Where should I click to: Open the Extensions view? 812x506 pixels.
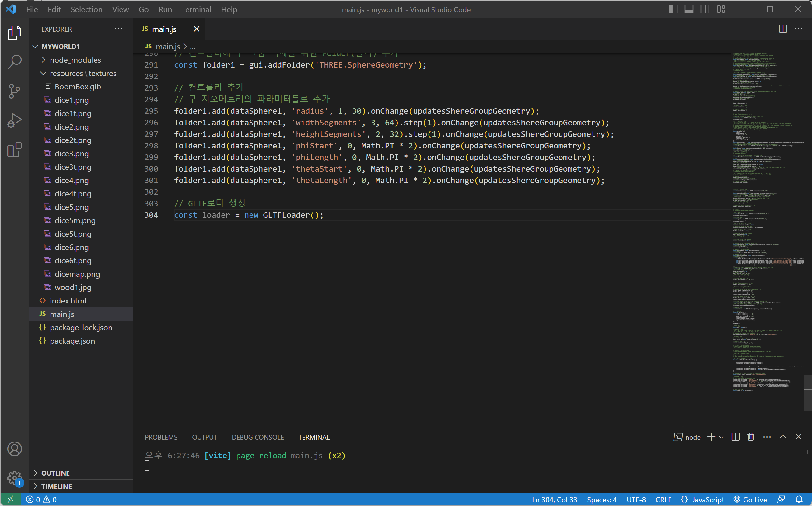[x=14, y=150]
